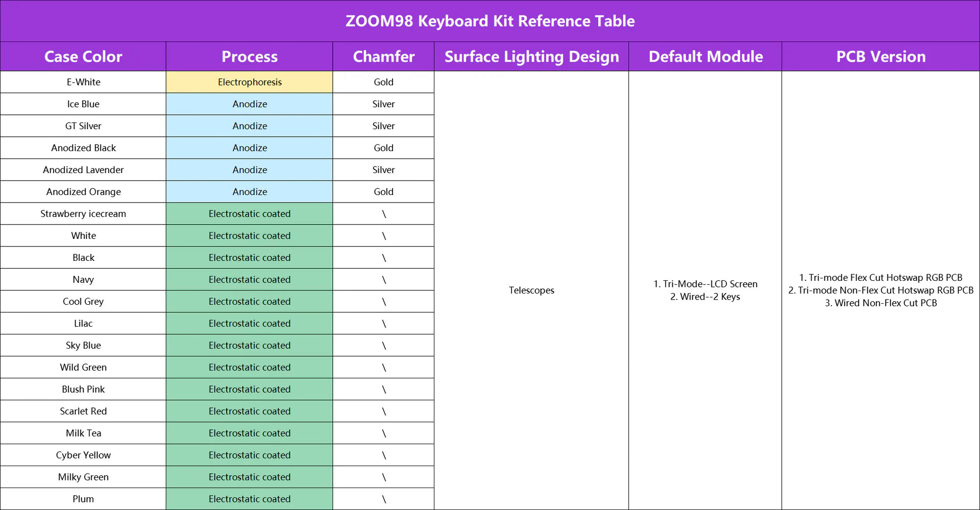This screenshot has height=510, width=980.
Task: Click the Chamfer column header
Action: coord(383,57)
